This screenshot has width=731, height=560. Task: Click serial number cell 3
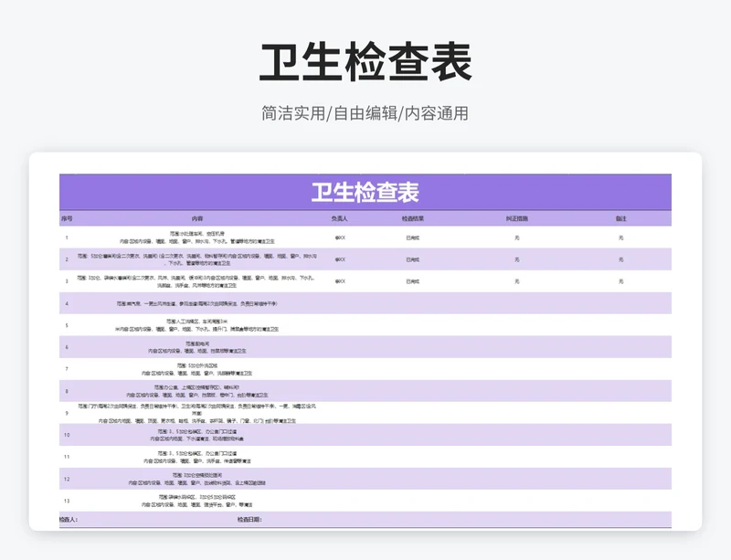point(67,281)
